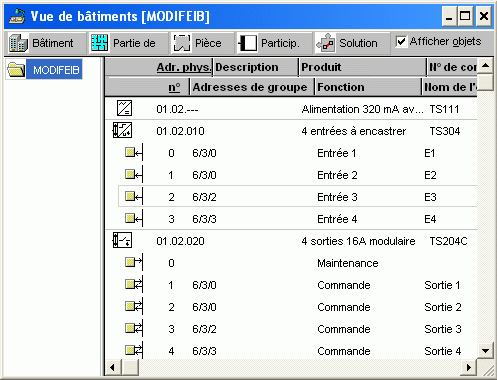Click the object icon for Entrée 3

pos(134,197)
